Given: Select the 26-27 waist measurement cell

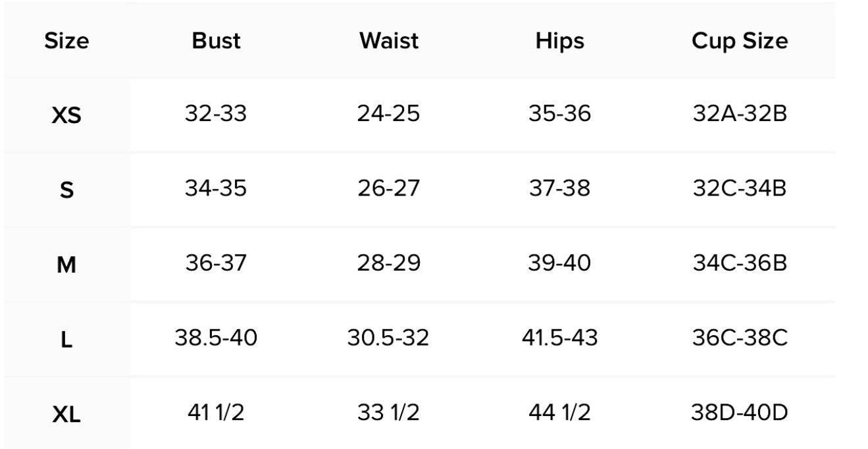Looking at the screenshot, I should tap(388, 189).
